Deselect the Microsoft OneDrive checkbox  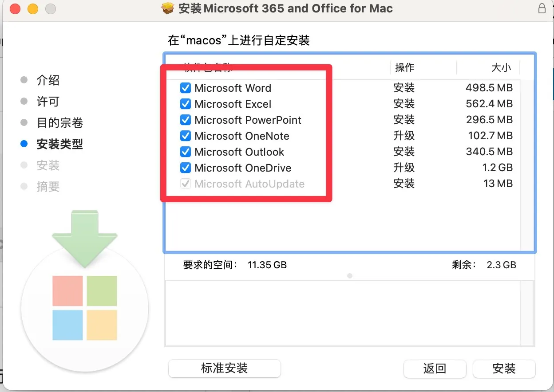click(x=186, y=168)
